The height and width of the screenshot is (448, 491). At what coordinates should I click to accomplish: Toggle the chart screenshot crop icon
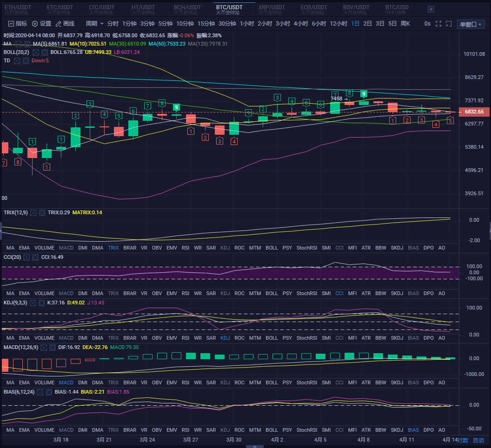pyautogui.click(x=449, y=24)
